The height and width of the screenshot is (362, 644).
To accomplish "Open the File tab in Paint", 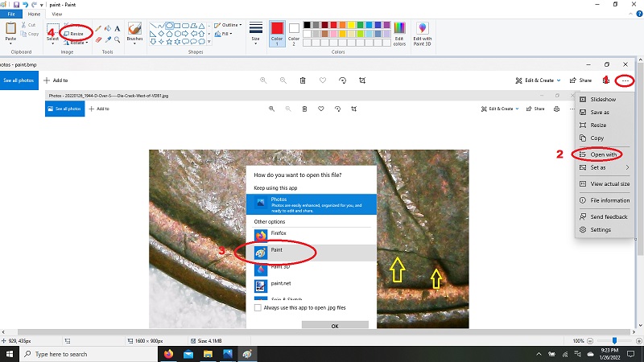I will click(x=11, y=14).
